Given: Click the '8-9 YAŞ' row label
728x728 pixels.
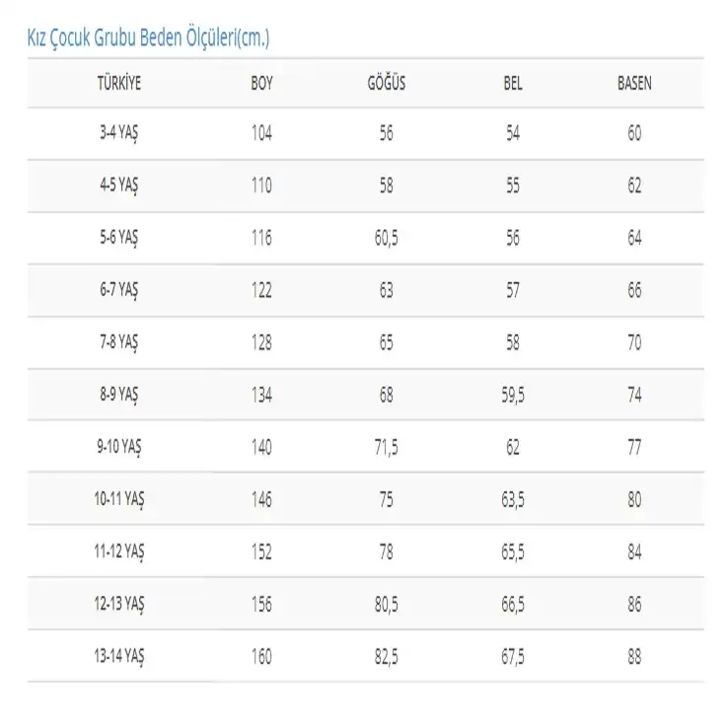Looking at the screenshot, I should pos(118,395).
